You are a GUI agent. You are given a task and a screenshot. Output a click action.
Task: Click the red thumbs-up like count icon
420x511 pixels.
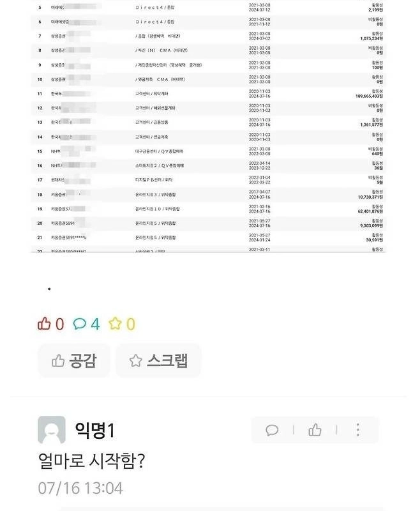44,324
